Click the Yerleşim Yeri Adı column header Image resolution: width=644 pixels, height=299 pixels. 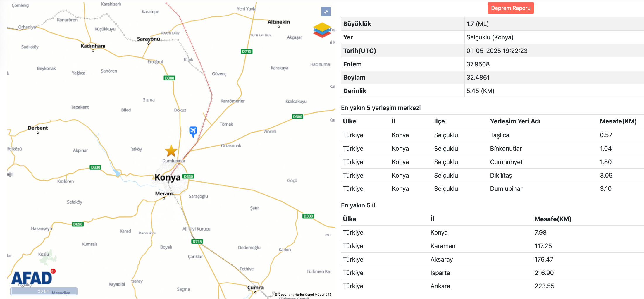515,121
